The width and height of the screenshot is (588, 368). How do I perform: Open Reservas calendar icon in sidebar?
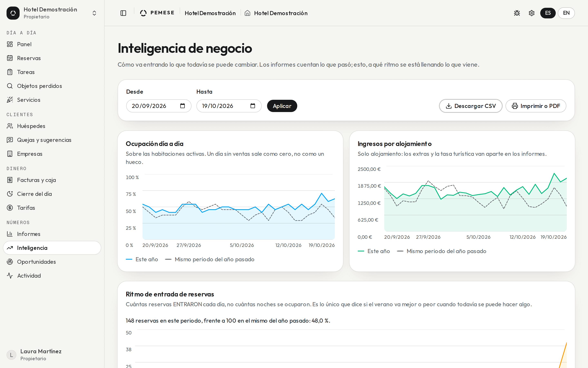click(x=10, y=58)
